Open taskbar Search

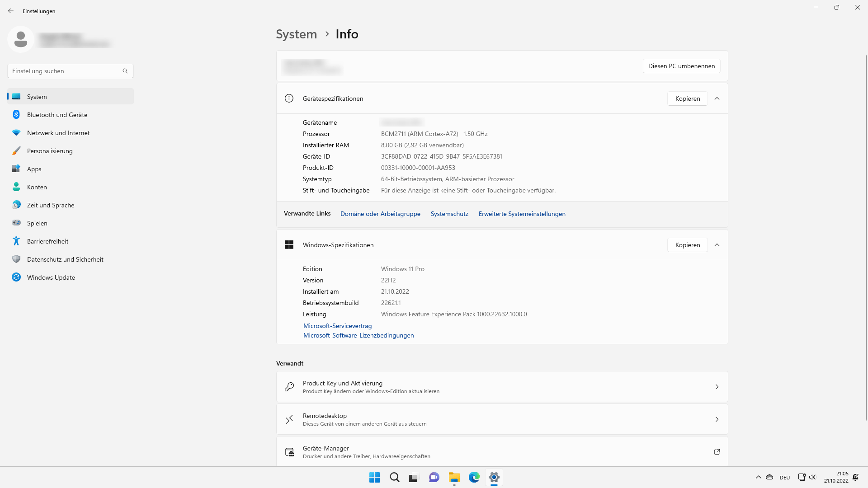pyautogui.click(x=394, y=477)
